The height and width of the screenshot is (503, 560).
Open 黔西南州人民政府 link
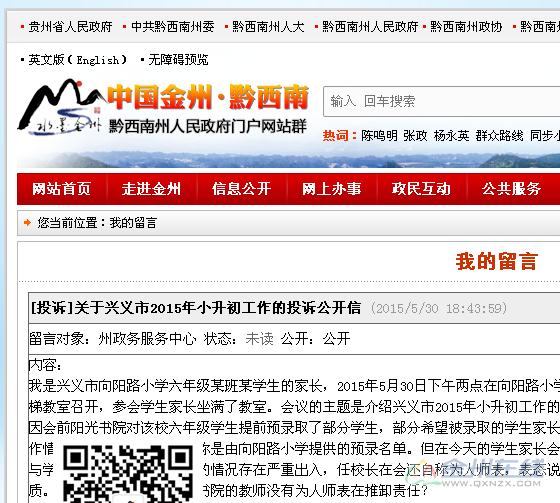(x=370, y=26)
